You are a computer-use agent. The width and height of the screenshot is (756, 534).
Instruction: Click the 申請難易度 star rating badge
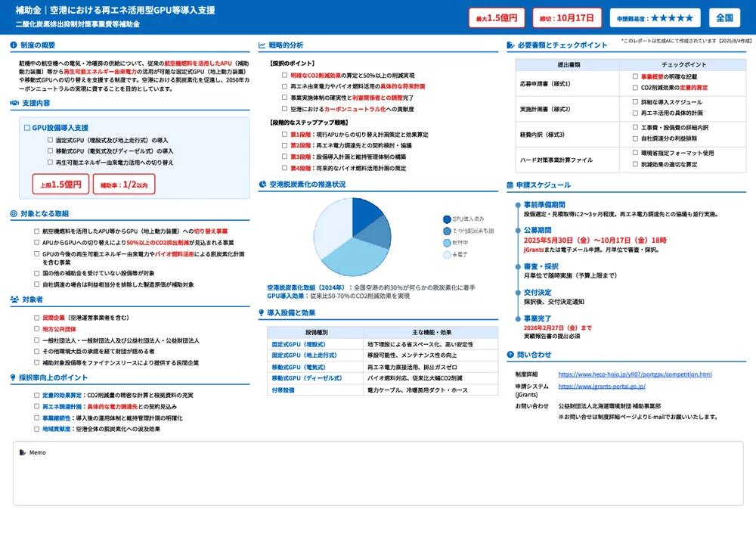point(655,18)
